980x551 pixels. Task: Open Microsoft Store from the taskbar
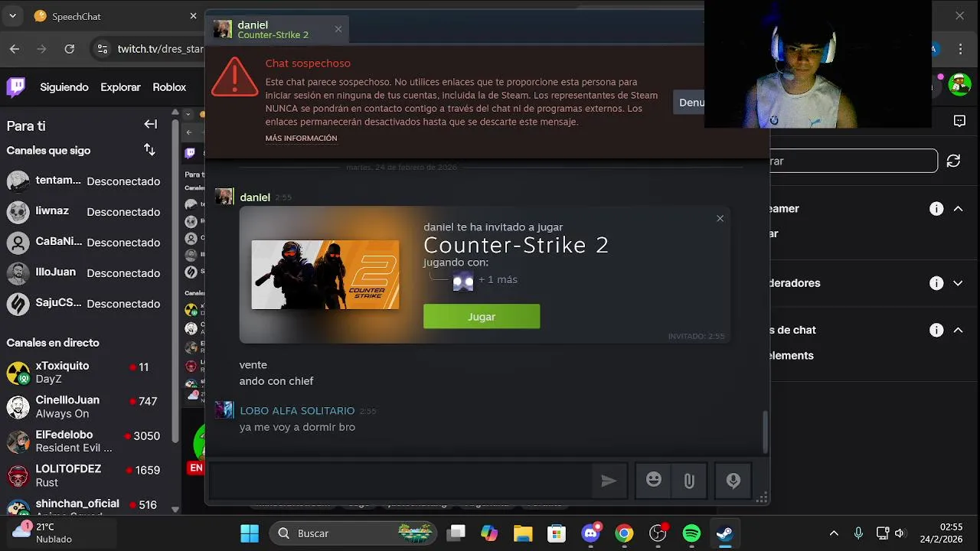pyautogui.click(x=557, y=533)
